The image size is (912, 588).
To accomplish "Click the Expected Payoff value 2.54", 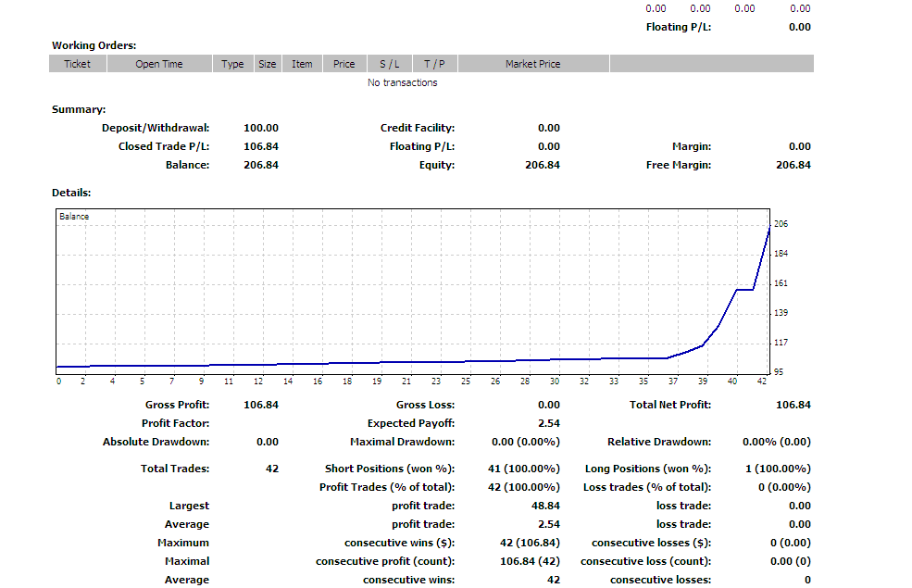I will [549, 423].
